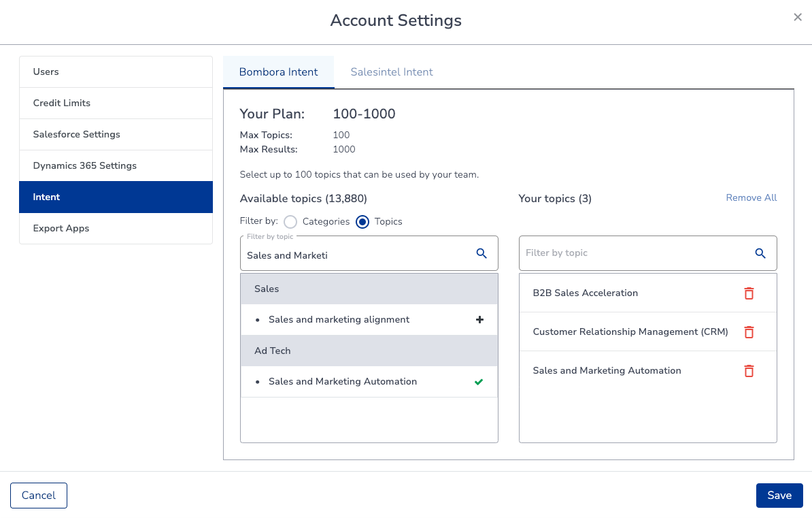
Task: Click search icon in Your topics filter
Action: 760,254
